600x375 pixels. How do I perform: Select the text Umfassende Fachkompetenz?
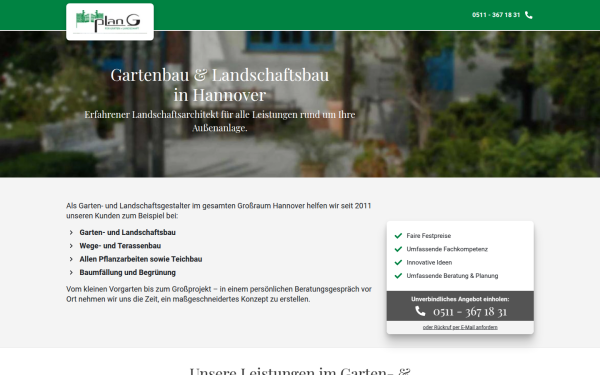(447, 249)
